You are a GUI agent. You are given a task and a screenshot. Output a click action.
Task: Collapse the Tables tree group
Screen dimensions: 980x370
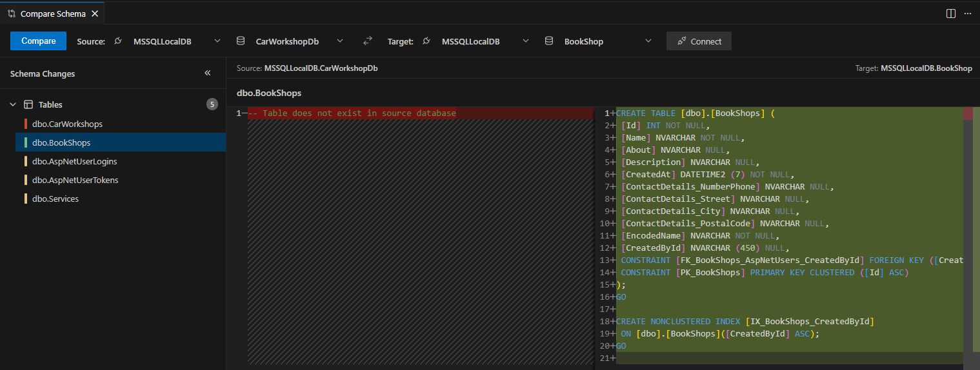click(13, 104)
